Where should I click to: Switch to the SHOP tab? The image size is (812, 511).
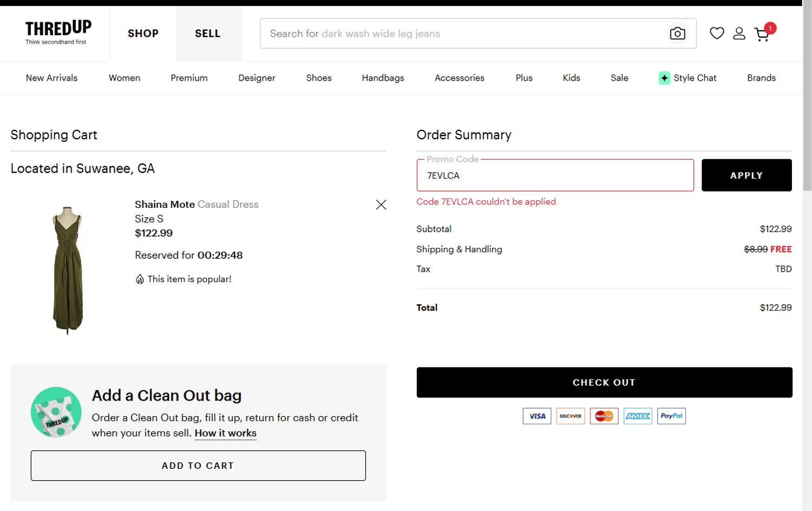pos(143,34)
